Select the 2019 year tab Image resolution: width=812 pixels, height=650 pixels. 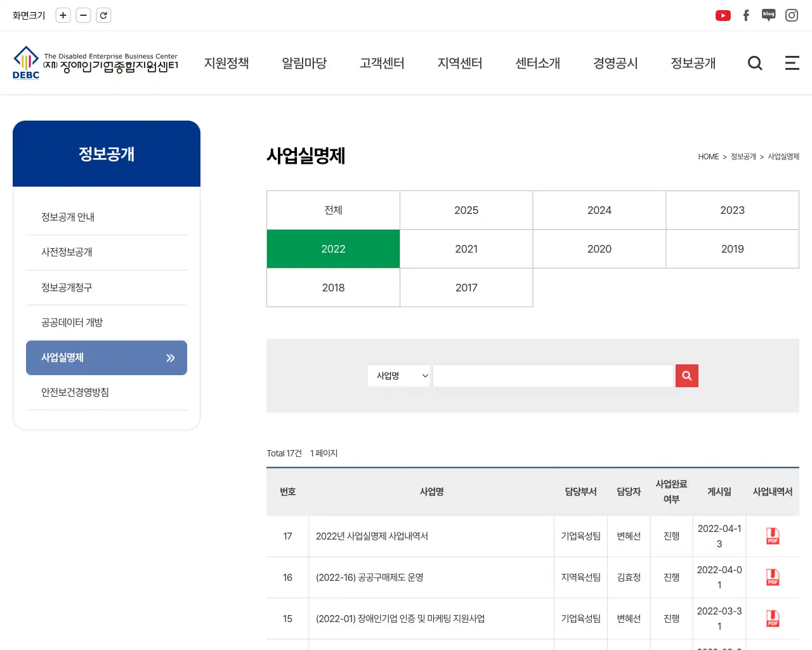732,249
